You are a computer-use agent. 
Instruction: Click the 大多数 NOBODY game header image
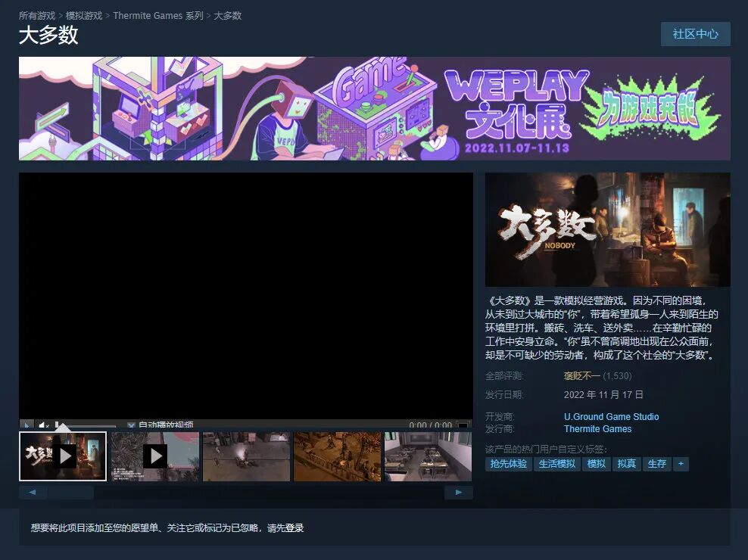coord(608,229)
